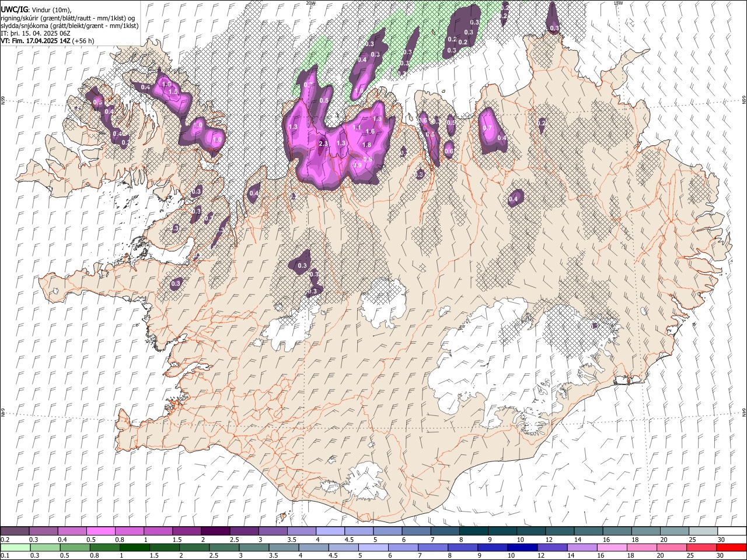747x560 pixels.
Task: Pick deep blue lower swatch between 10 and 12
Action: [522, 547]
